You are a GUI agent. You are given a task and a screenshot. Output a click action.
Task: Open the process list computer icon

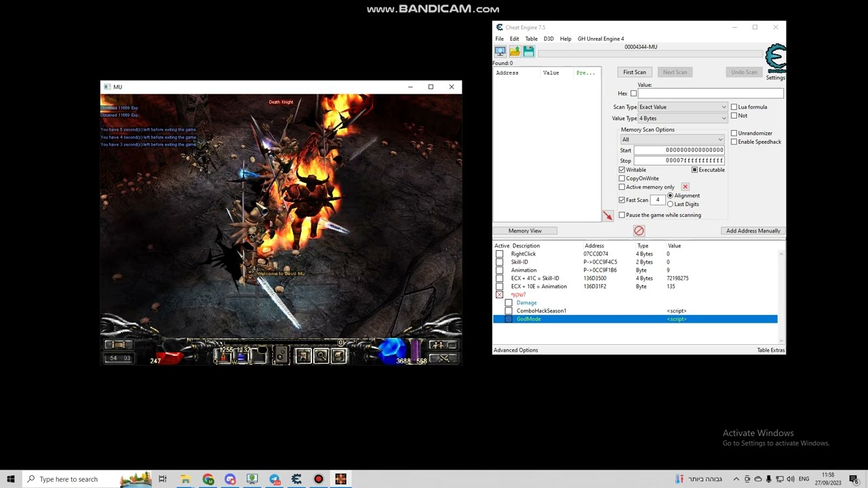500,52
